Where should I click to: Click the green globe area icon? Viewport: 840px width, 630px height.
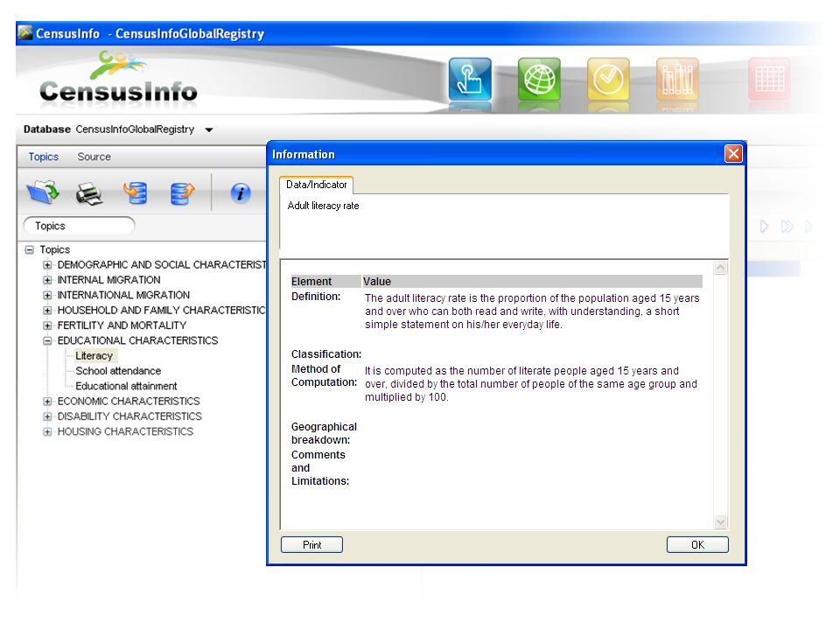[x=539, y=80]
